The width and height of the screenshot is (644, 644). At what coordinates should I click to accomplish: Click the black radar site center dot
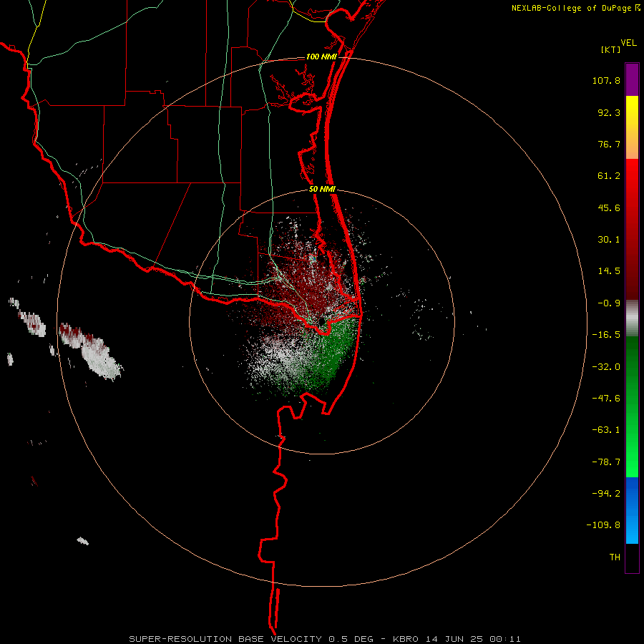321,323
